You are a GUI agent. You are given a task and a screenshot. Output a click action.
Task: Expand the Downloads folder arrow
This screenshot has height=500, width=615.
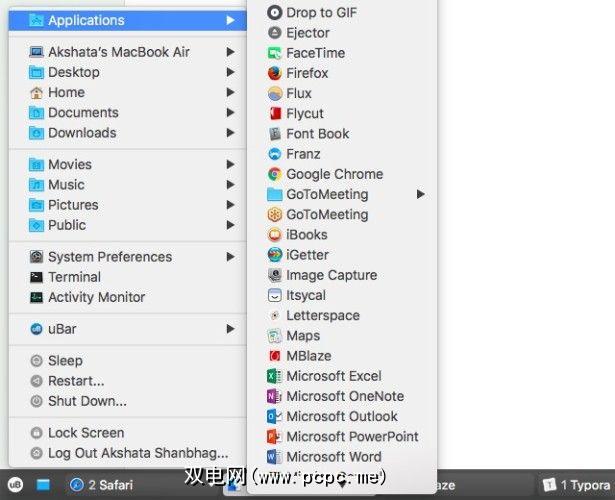(x=230, y=133)
